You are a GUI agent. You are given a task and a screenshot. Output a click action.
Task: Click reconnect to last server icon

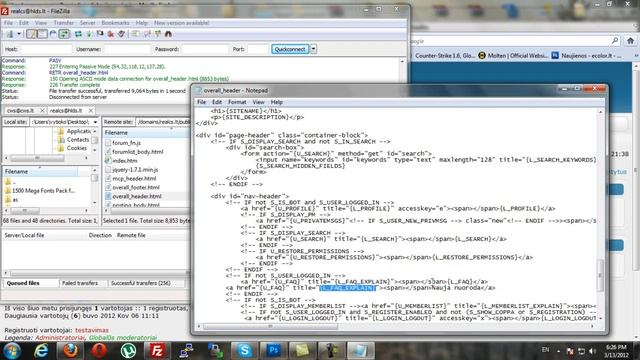coord(121,34)
